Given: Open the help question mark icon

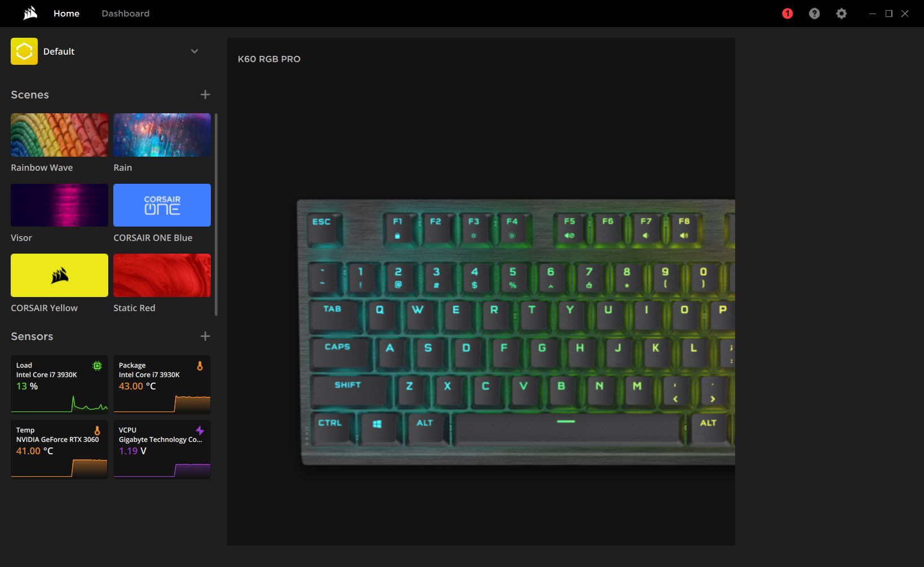Looking at the screenshot, I should tap(814, 14).
